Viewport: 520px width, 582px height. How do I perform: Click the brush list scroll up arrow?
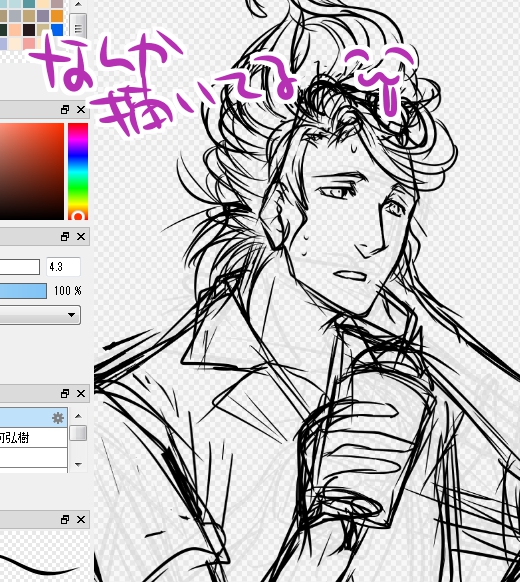pyautogui.click(x=78, y=416)
